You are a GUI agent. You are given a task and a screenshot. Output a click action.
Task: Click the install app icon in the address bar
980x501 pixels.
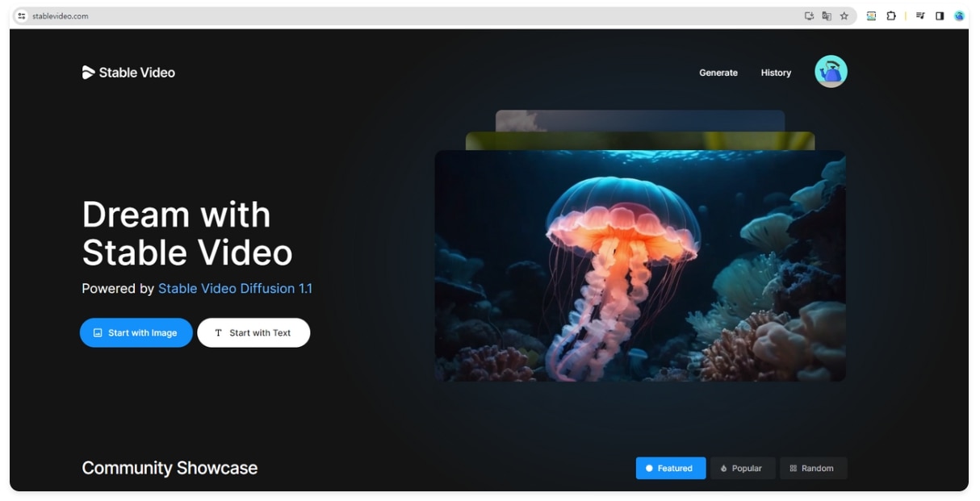pos(809,16)
